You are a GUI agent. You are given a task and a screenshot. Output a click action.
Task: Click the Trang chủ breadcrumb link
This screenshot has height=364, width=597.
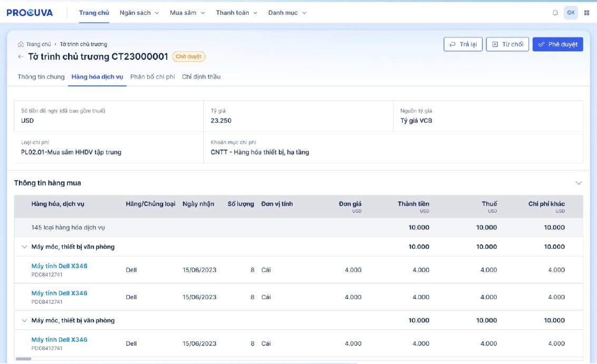coord(38,44)
